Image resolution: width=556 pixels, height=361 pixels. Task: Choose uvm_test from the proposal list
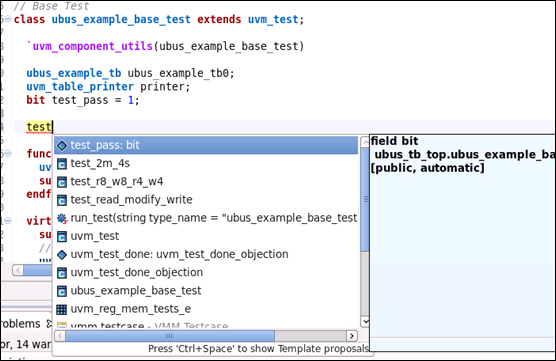point(94,236)
